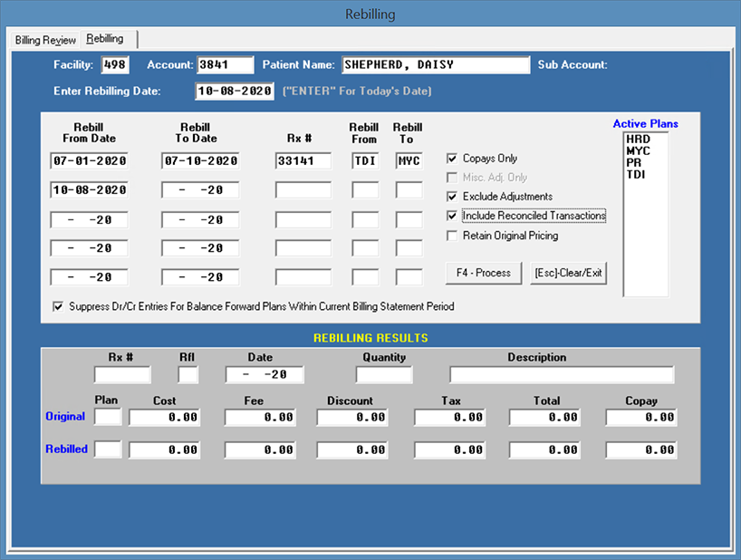Viewport: 741px width, 560px height.
Task: Toggle Include Reconciled Transactions checkbox
Action: 453,216
